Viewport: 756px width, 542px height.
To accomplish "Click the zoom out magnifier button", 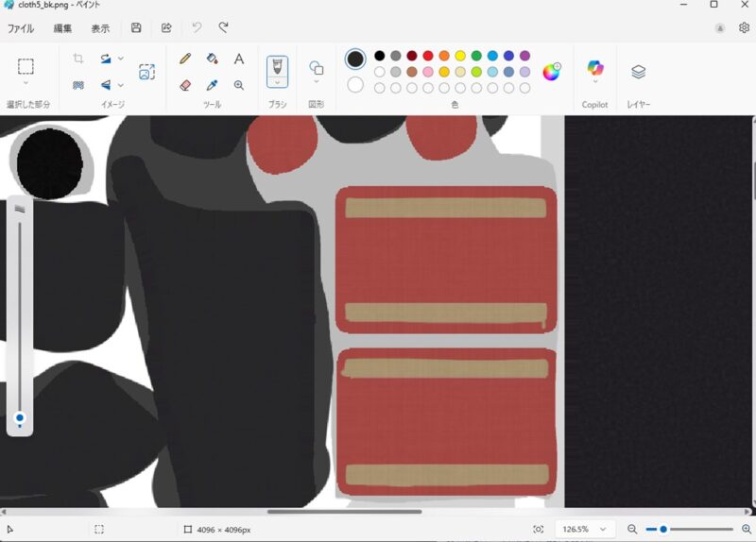I will click(632, 530).
